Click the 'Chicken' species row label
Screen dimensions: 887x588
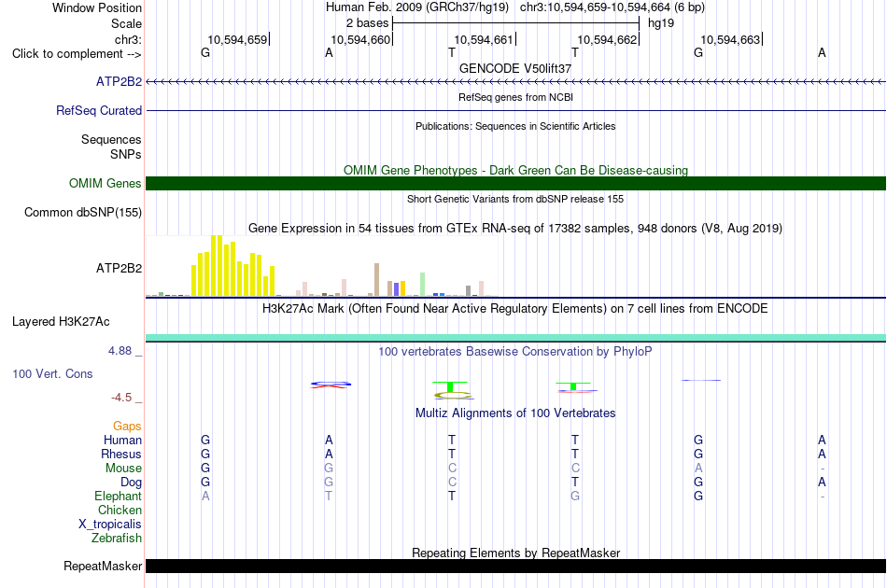coord(120,510)
